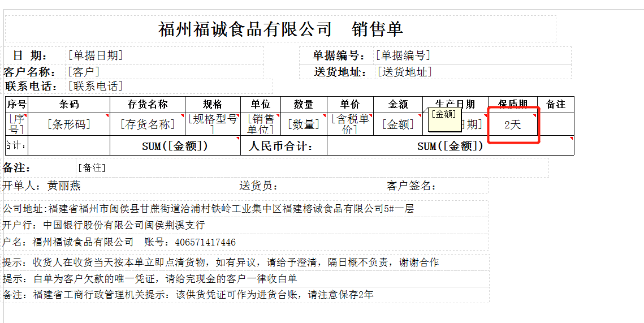Viewport: 644px width, 323px height.
Task: Select the title 福州福诚食品有限公司 销售单
Action: click(280, 29)
